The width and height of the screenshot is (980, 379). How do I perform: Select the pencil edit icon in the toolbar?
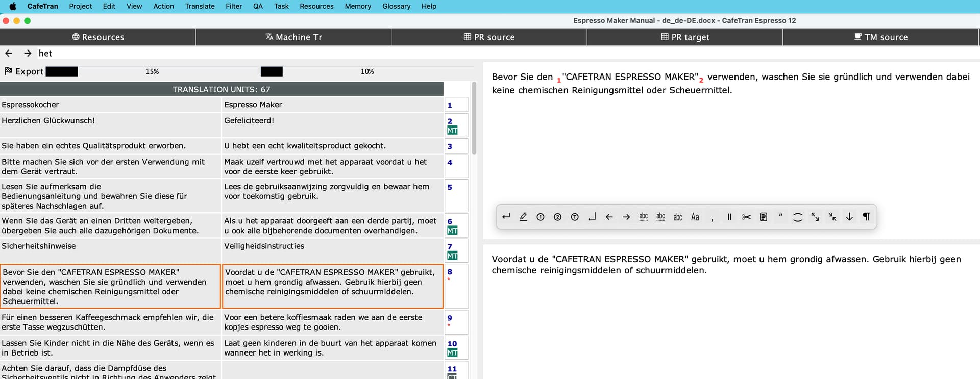(523, 217)
